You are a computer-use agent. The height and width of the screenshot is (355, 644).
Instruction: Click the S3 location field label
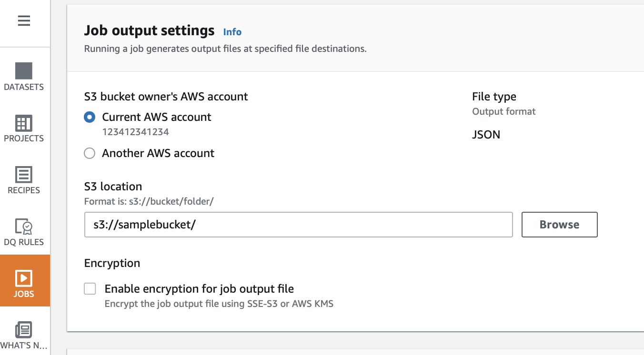113,187
